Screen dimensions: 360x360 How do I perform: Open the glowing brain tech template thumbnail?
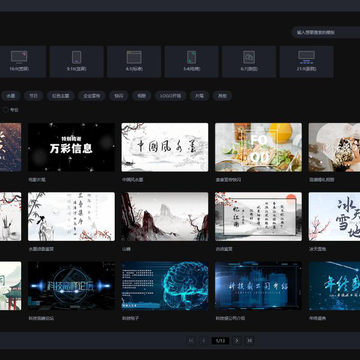click(x=165, y=286)
